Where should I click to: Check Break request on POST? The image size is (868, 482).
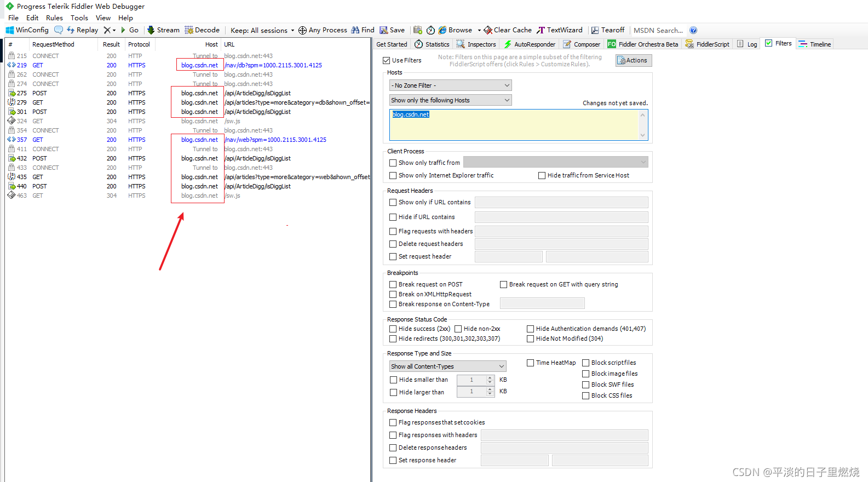pyautogui.click(x=393, y=284)
